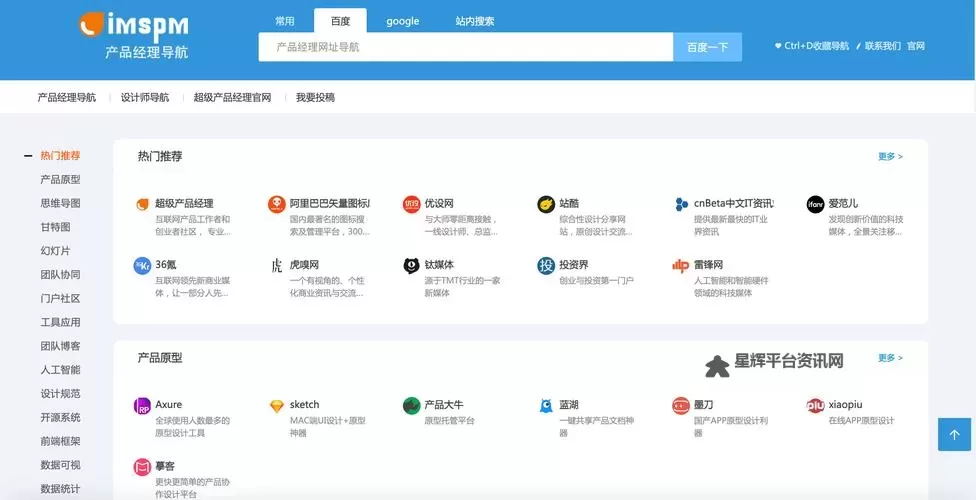Click the 雷锋网 title text
The height and width of the screenshot is (500, 976).
click(x=708, y=265)
